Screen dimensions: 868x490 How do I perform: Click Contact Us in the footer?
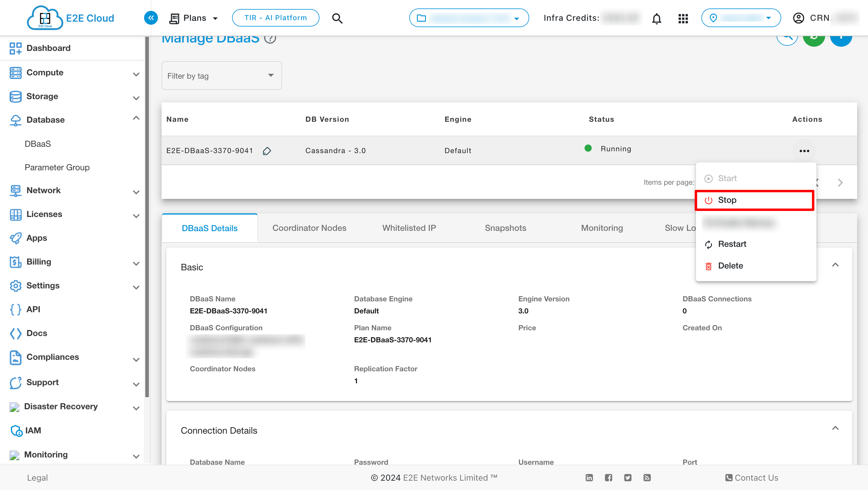751,478
